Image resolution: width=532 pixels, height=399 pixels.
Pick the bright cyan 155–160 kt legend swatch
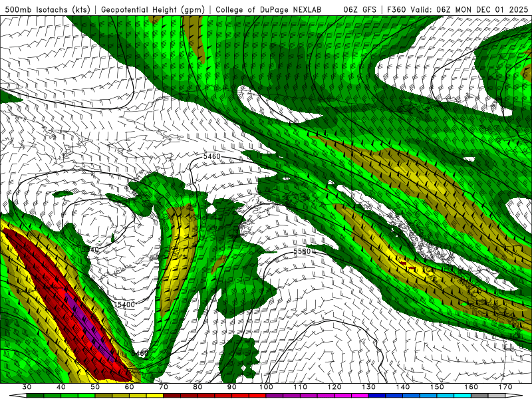click(x=463, y=396)
